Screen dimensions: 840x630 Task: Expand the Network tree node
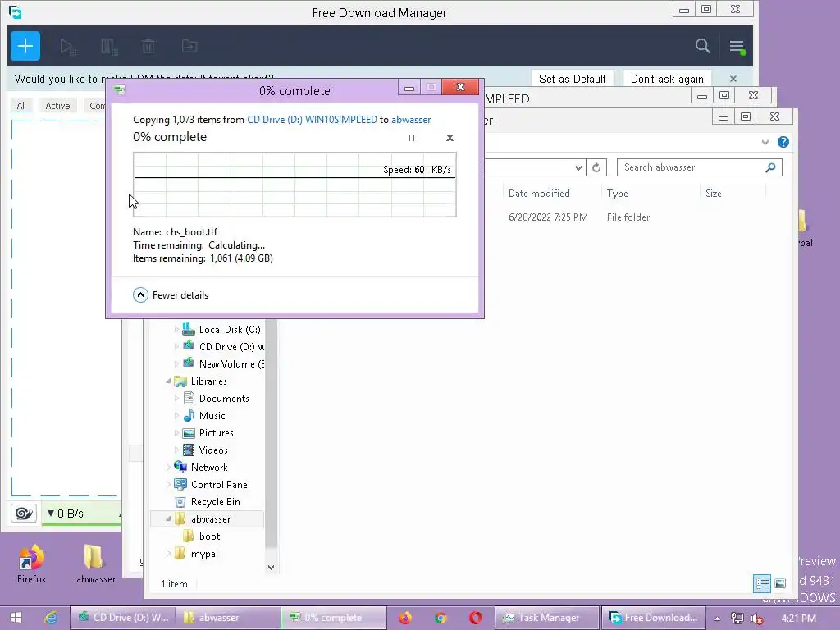(x=168, y=467)
